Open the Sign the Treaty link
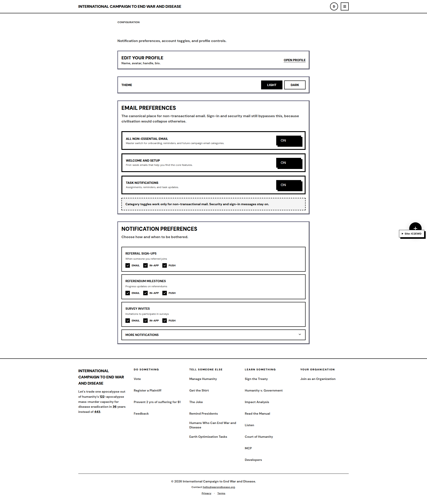Viewport: 427px width, 504px height. pyautogui.click(x=256, y=379)
